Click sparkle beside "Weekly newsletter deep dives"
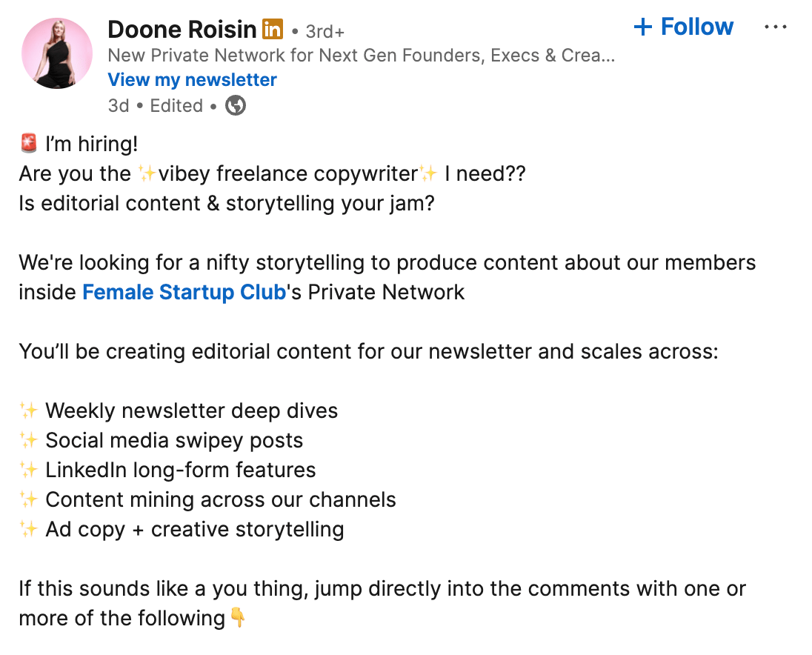Viewport: 812px width, 655px height. [x=29, y=410]
